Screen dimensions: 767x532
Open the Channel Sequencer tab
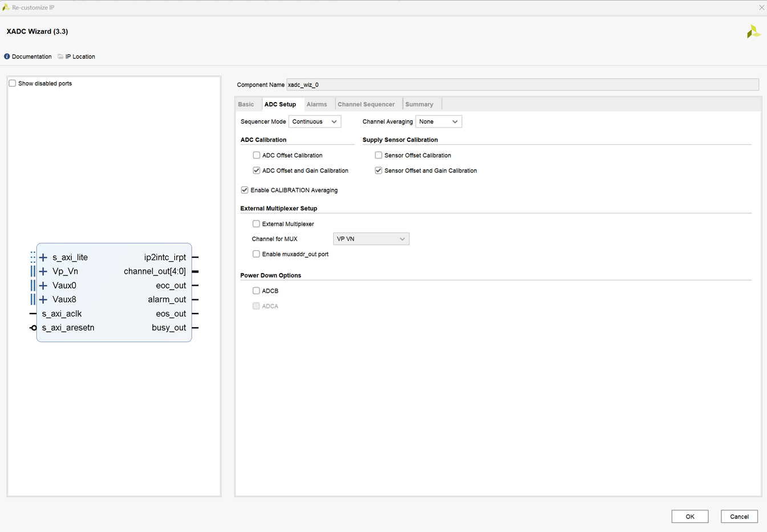pos(366,104)
